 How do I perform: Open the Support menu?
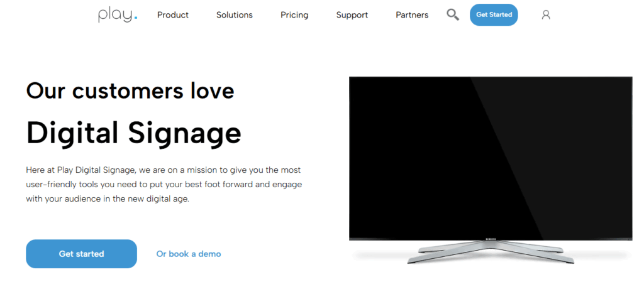[x=352, y=15]
